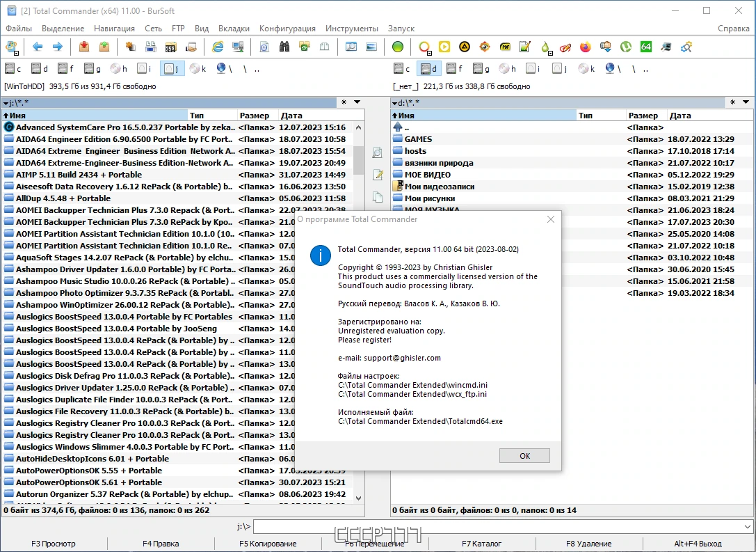Open the Справка menu

pos(733,29)
